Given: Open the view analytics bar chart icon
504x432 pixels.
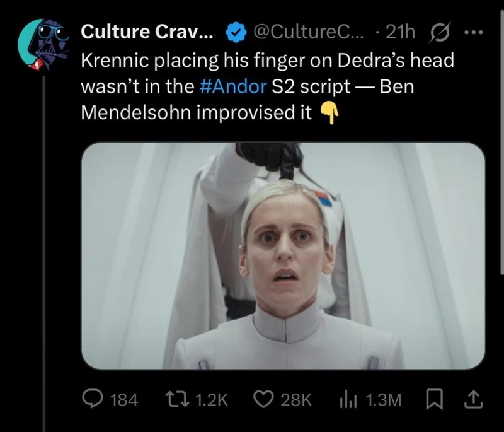Looking at the screenshot, I should 348,399.
